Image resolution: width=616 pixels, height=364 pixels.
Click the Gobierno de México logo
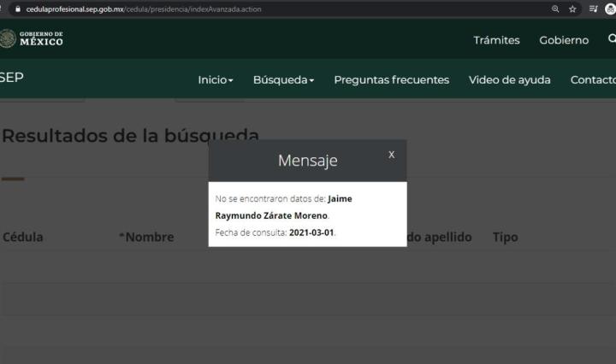(x=32, y=39)
